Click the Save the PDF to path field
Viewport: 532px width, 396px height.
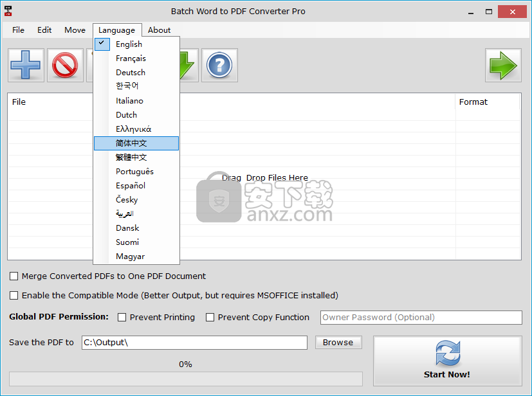[194, 343]
